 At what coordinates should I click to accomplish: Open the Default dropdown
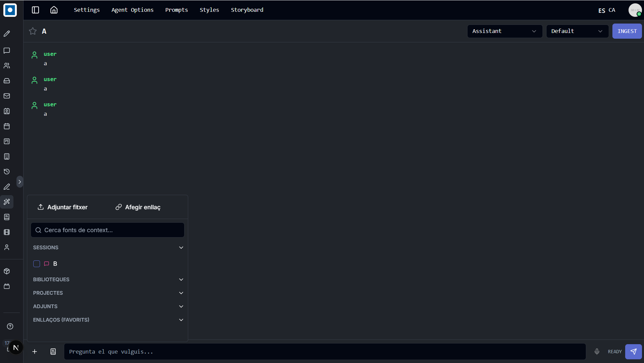[x=577, y=31]
